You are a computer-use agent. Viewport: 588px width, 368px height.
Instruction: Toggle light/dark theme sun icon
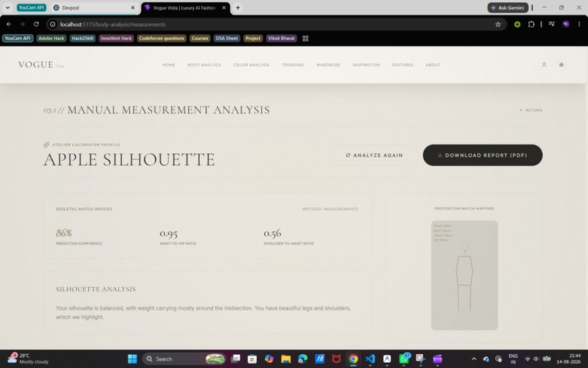(x=561, y=64)
